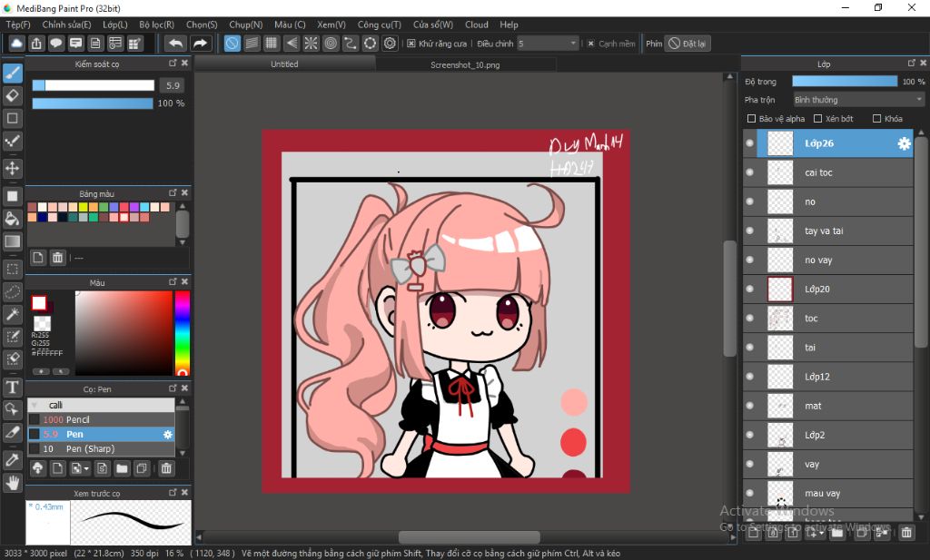Delete brush using trash icon in brush panel
Image resolution: width=930 pixels, height=560 pixels.
coord(167,468)
